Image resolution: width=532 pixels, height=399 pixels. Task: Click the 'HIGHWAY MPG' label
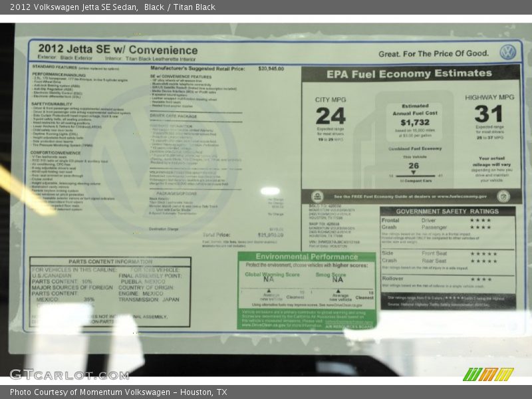489,97
